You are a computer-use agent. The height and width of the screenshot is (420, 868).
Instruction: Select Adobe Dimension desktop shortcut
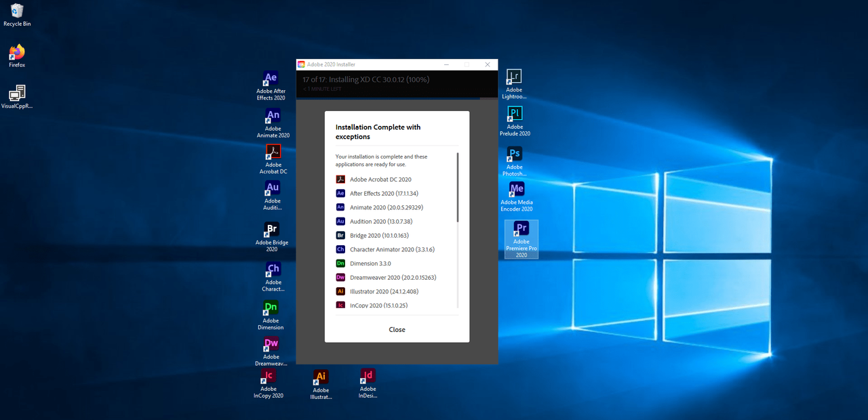click(x=271, y=316)
